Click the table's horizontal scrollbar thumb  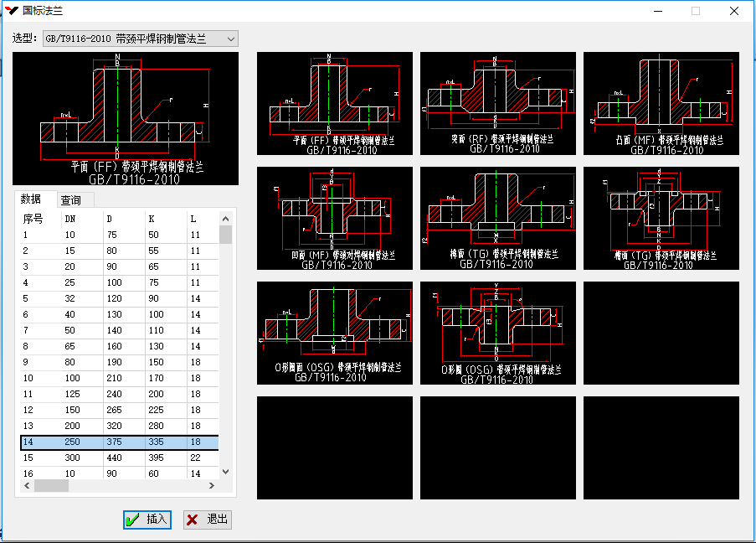tap(50, 486)
